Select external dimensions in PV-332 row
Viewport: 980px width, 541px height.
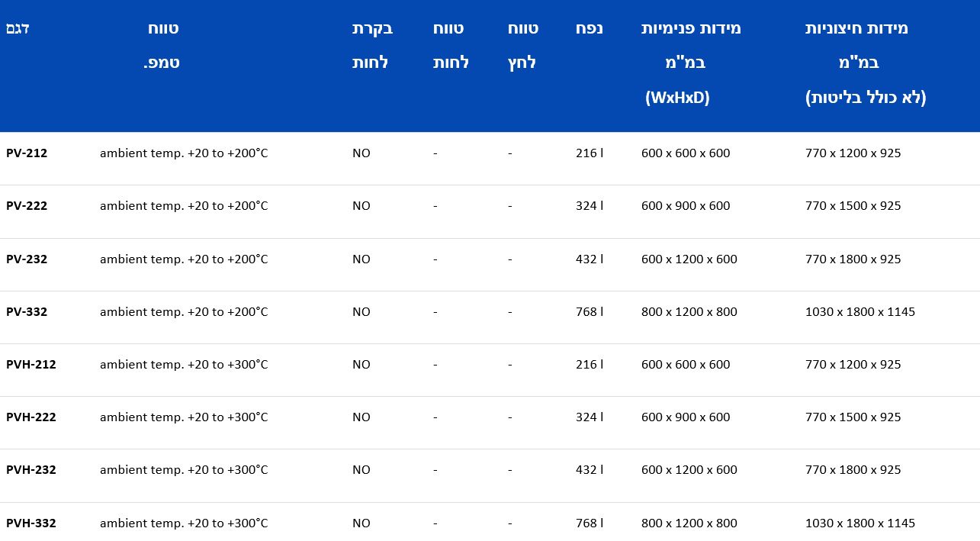(x=860, y=312)
